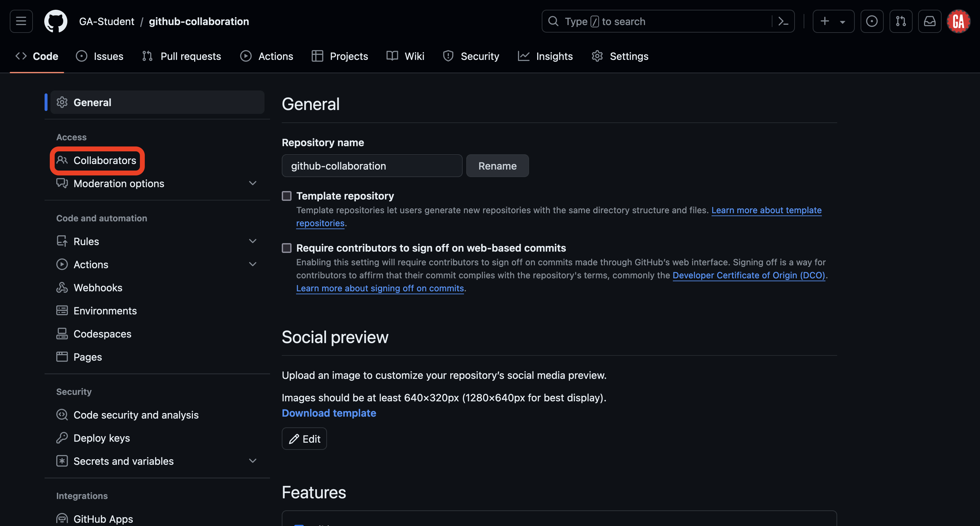Check Require contributors to sign off on web-based commits
Image resolution: width=980 pixels, height=526 pixels.
tap(286, 248)
